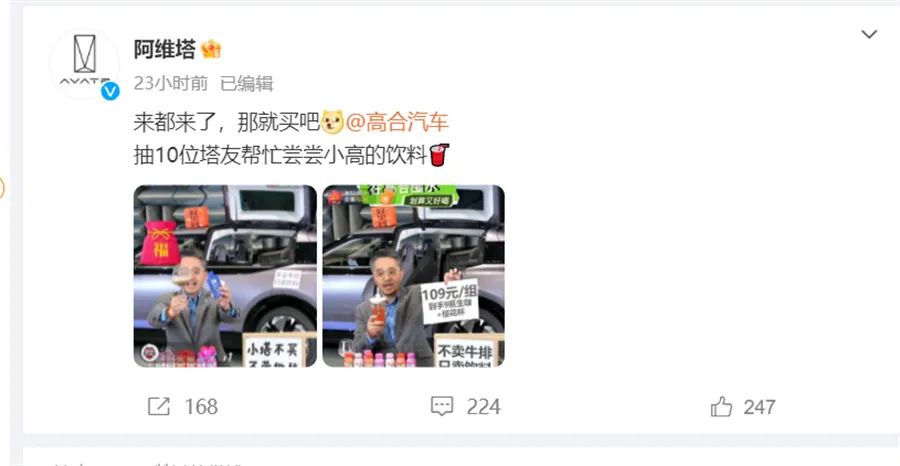Click the repost count 168

point(201,407)
